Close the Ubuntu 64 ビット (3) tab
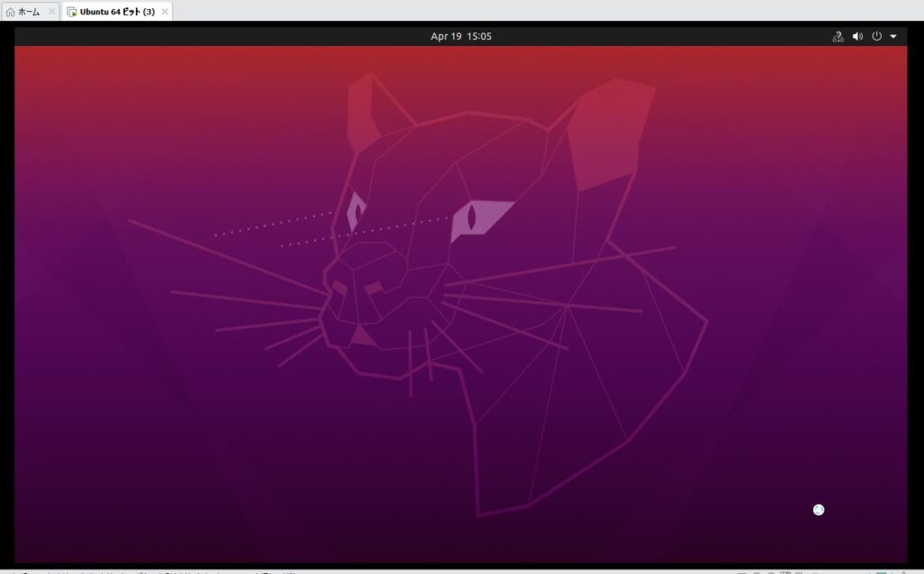924x574 pixels. click(165, 12)
